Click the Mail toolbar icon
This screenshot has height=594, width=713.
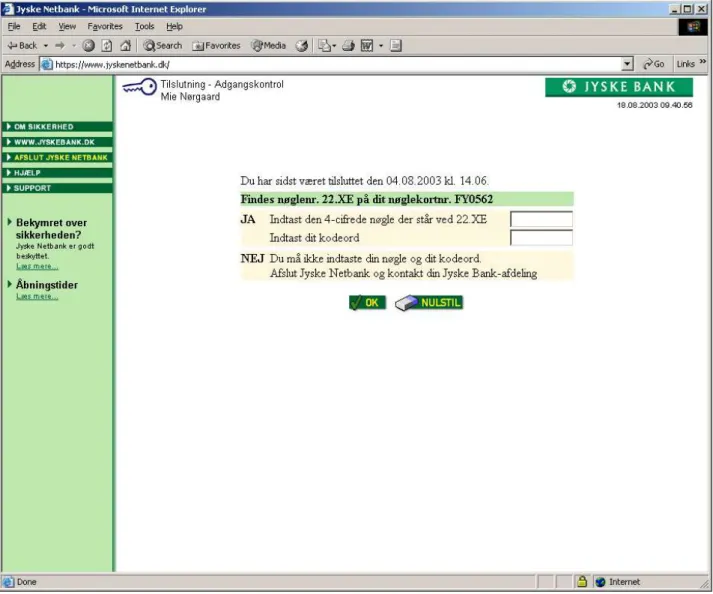(326, 45)
